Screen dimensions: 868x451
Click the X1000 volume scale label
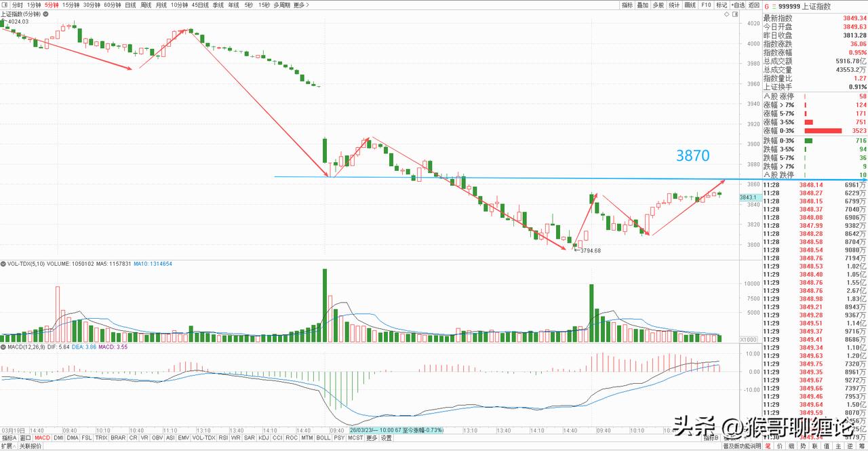tap(748, 339)
